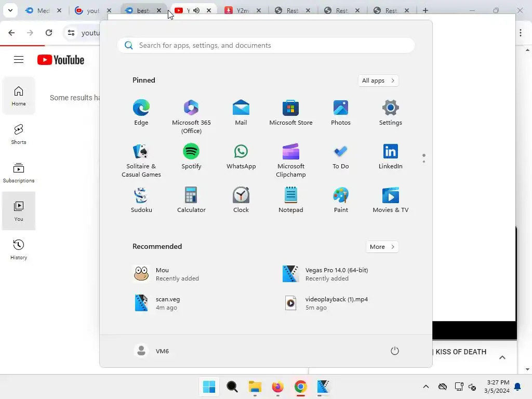The height and width of the screenshot is (399, 532).
Task: Open the VM6 user account menu
Action: [151, 351]
